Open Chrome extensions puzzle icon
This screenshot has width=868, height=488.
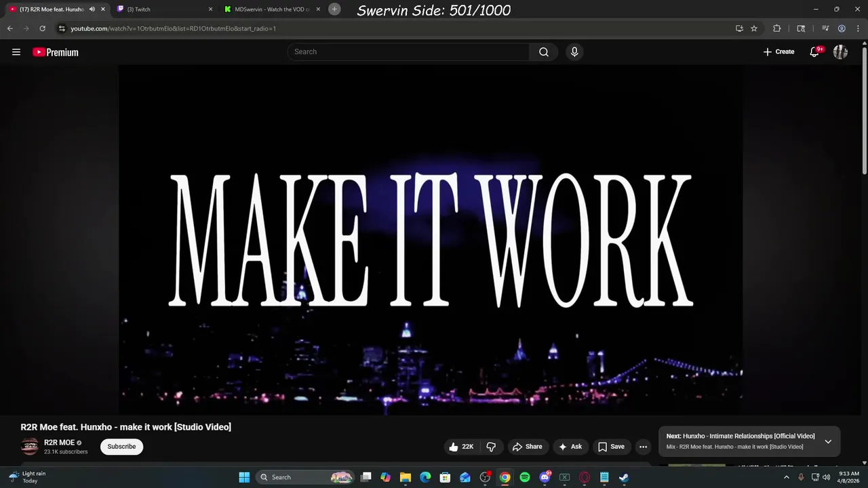[777, 28]
